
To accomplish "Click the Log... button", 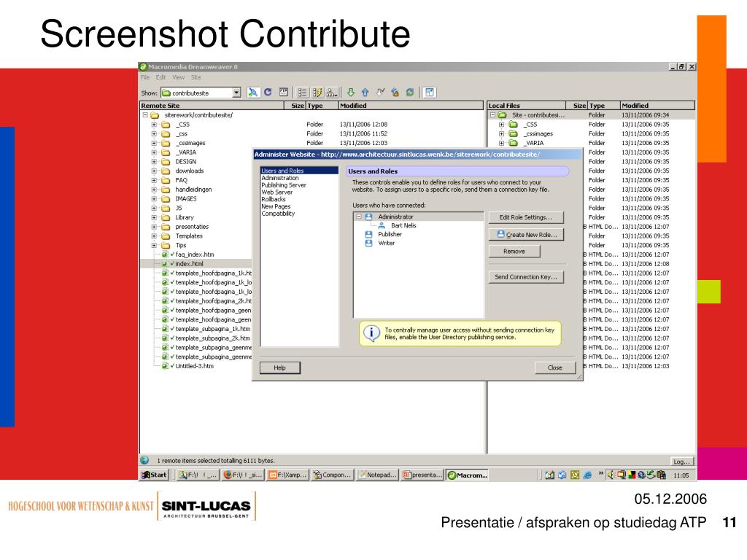I will 682,462.
